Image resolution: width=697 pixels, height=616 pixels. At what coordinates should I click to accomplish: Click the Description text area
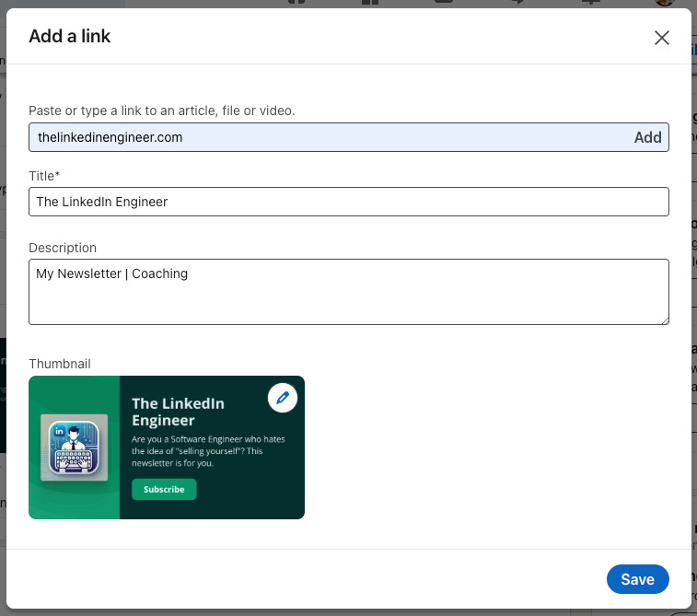pos(348,292)
